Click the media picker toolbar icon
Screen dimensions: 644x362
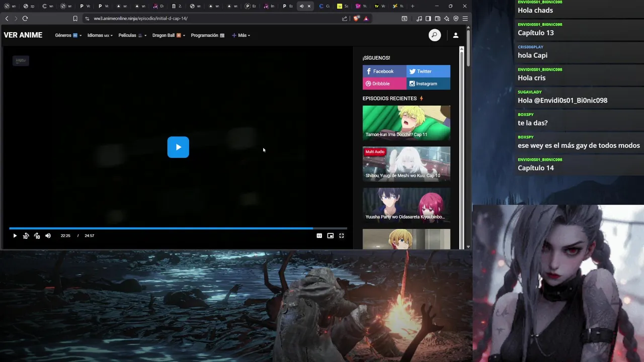tap(405, 19)
